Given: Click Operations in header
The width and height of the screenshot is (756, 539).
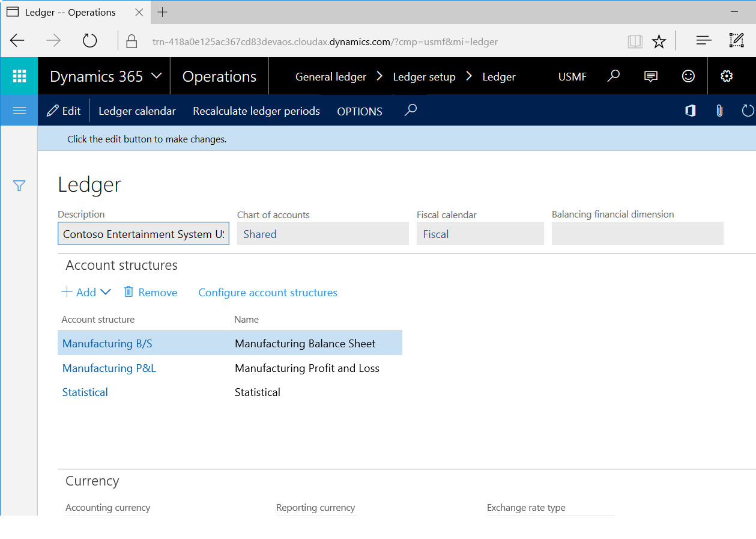Looking at the screenshot, I should click(x=219, y=76).
